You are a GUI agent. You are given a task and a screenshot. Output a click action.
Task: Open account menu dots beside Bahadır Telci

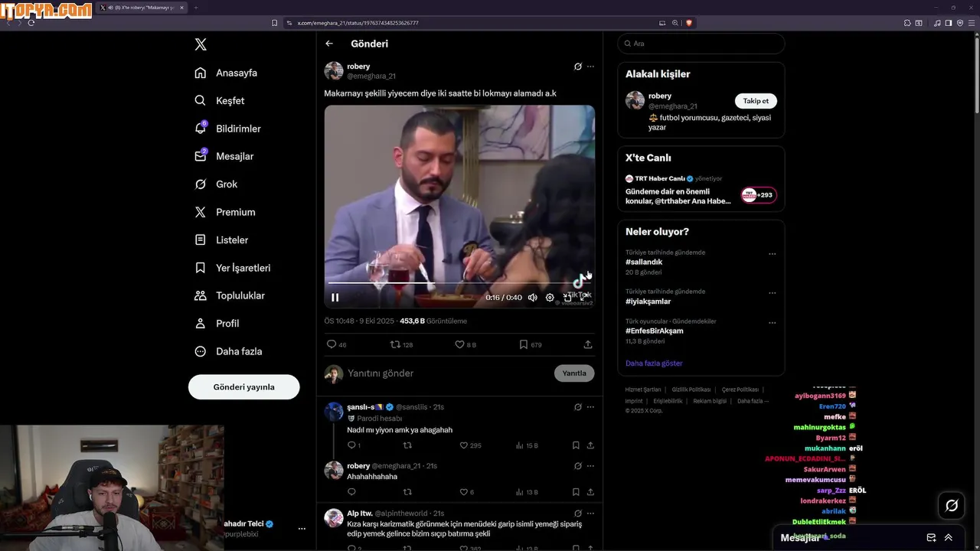click(x=302, y=529)
